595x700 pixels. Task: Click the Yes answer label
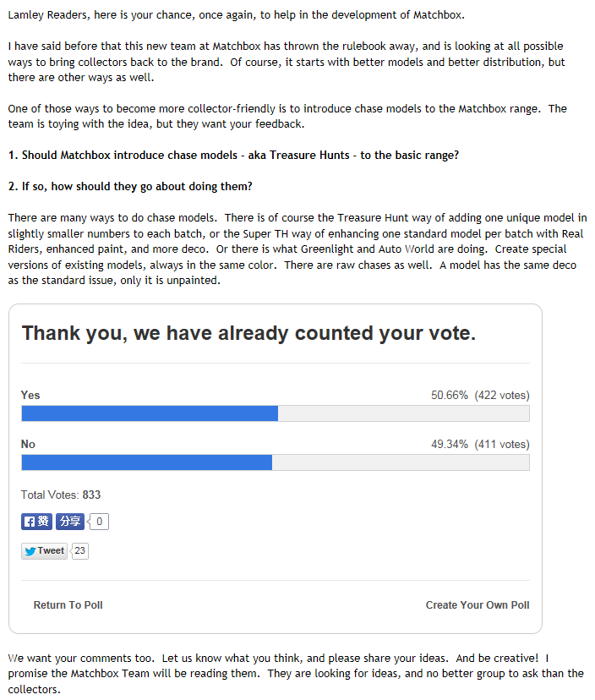tap(30, 396)
